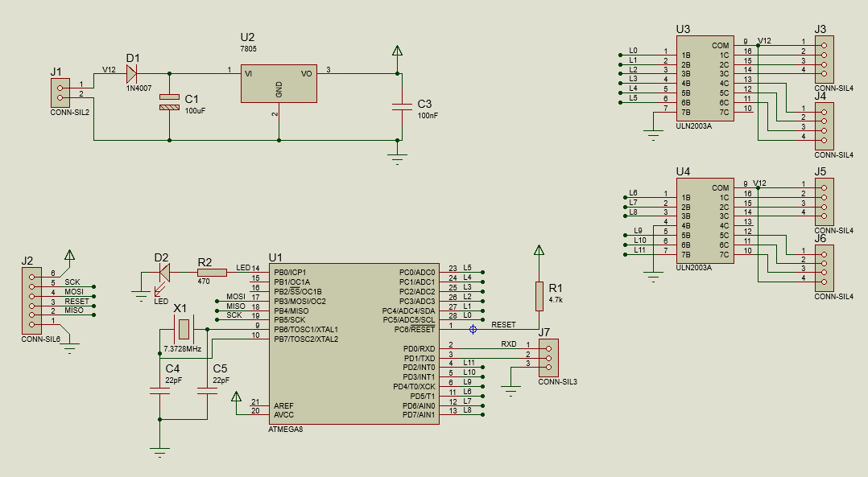
Task: Select the C1 100uF electrolytic capacitor symbol
Action: [169, 102]
